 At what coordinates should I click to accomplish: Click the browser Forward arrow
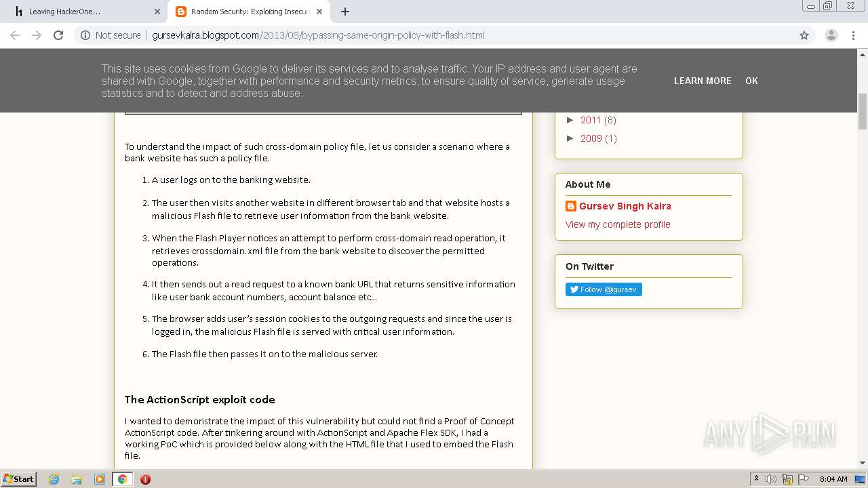coord(37,35)
